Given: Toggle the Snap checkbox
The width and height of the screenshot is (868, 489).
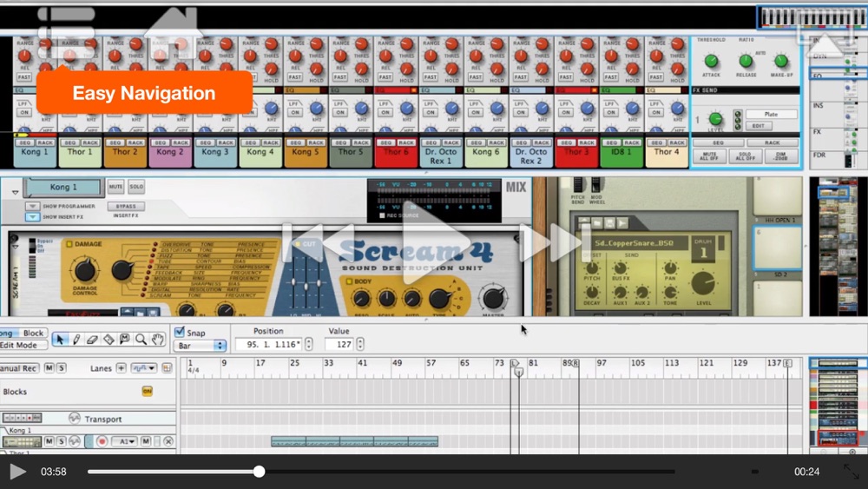Looking at the screenshot, I should tap(180, 332).
